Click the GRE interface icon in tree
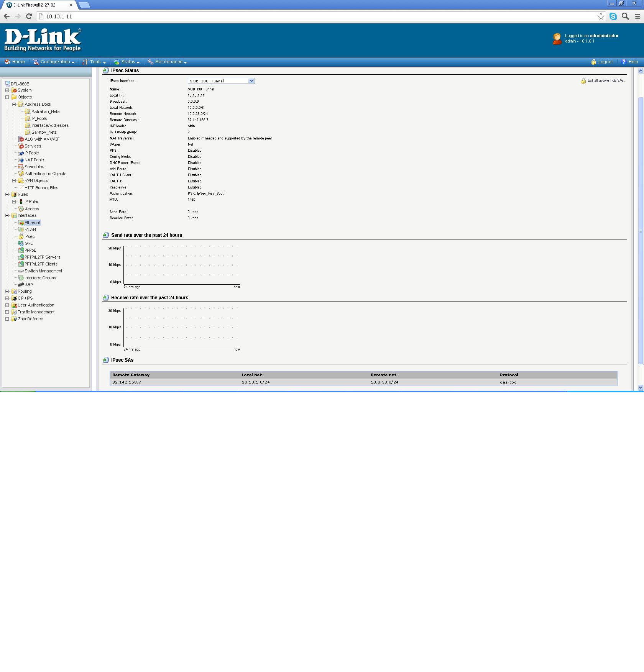Screen dimensions: 644x672 pyautogui.click(x=21, y=244)
